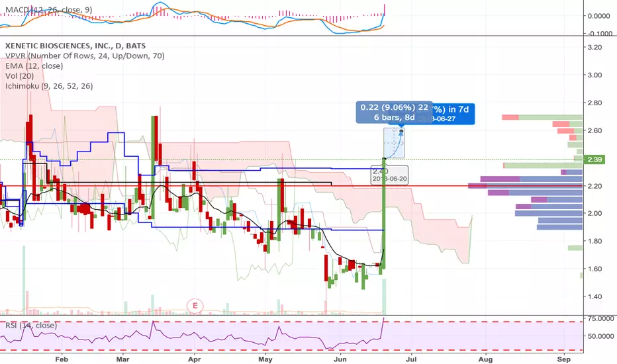The image size is (617, 364).
Task: Click the Apr label on time axis
Action: 195,359
